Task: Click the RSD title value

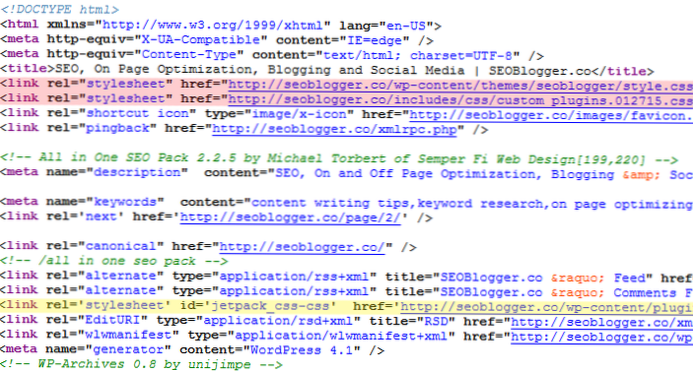Action: [x=436, y=321]
